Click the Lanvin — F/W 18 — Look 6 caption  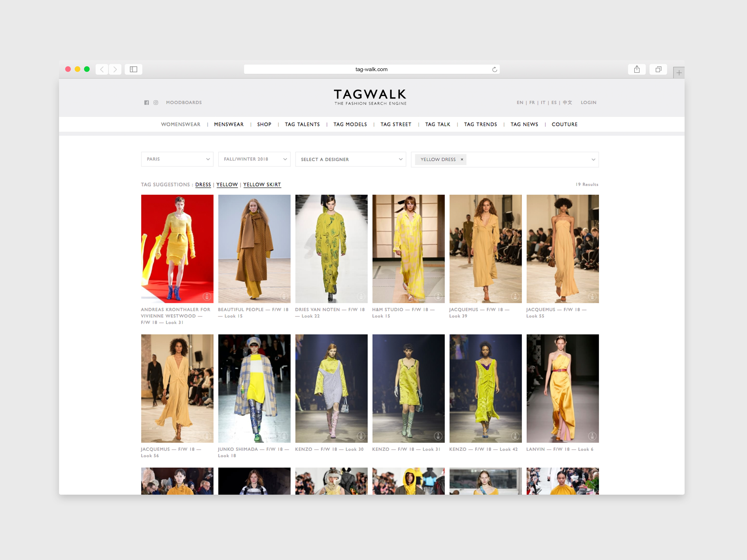[x=560, y=449]
